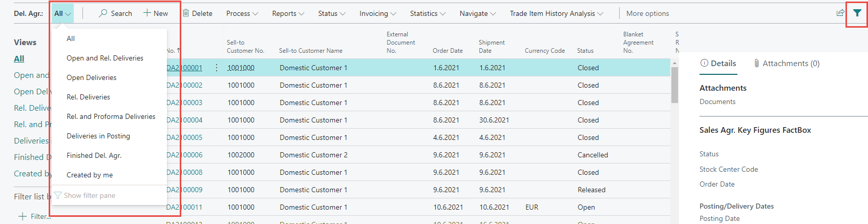Open row options for DA2100001 (three dots)
The width and height of the screenshot is (868, 224).
coord(217,68)
